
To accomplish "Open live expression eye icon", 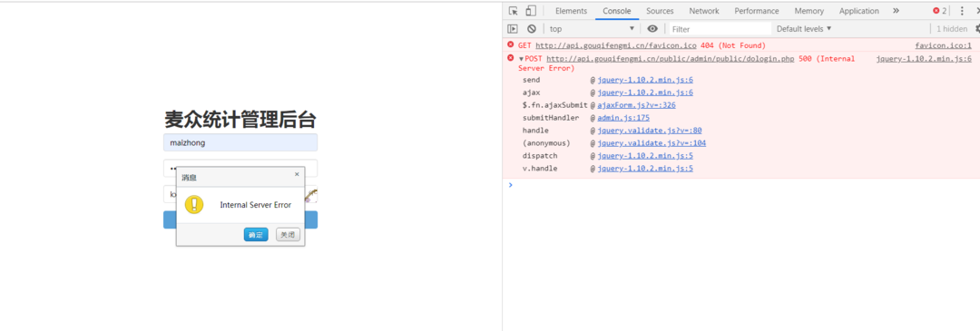I will pos(652,29).
